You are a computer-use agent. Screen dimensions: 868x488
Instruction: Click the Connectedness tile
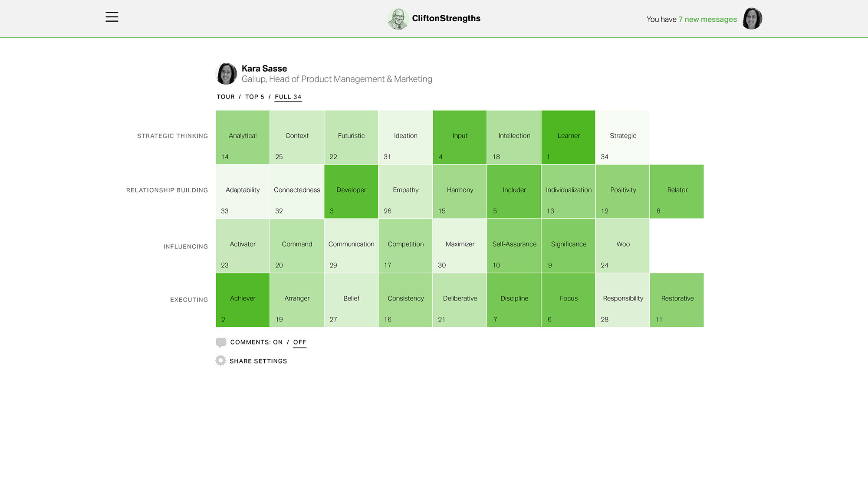pyautogui.click(x=297, y=192)
